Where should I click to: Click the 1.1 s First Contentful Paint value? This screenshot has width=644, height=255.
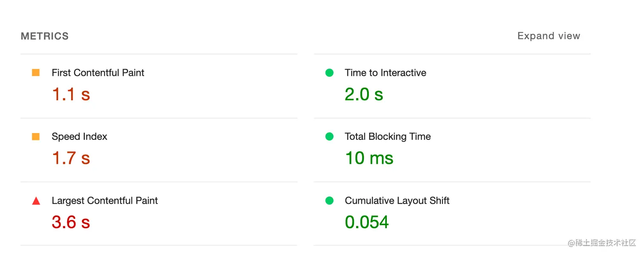[71, 94]
